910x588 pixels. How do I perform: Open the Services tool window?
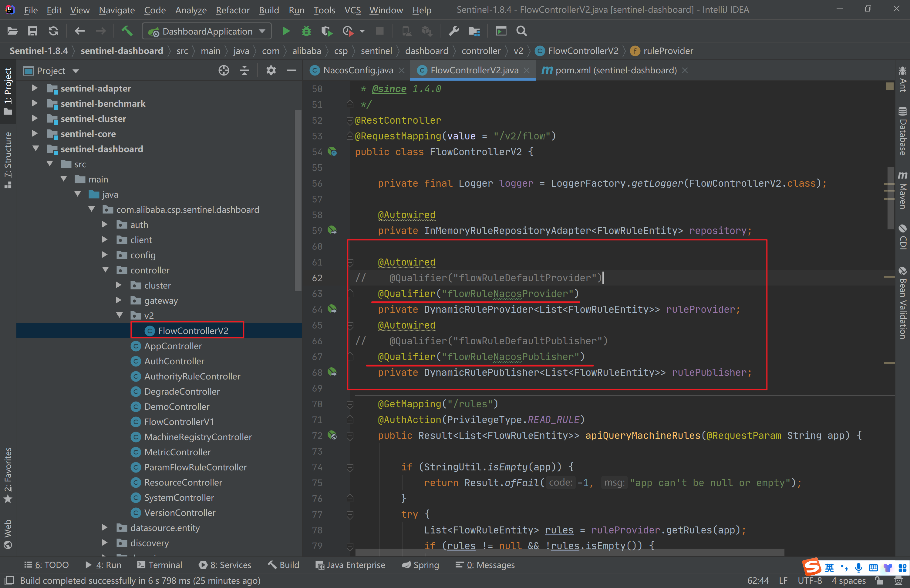pyautogui.click(x=225, y=565)
